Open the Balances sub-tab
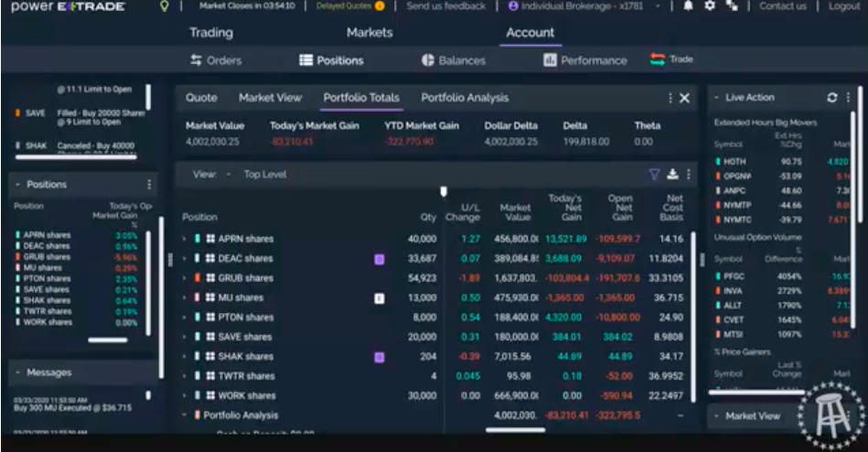This screenshot has height=452, width=868. click(x=454, y=60)
